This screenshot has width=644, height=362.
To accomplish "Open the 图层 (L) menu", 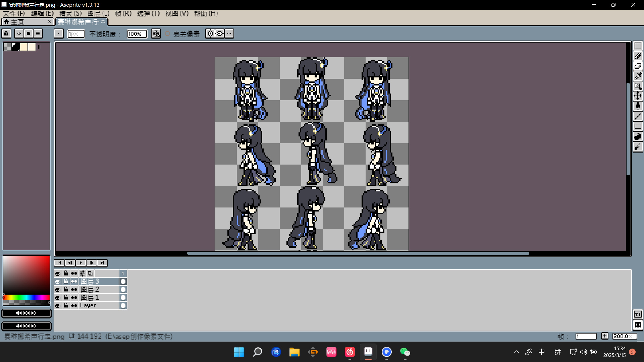I will [x=99, y=14].
